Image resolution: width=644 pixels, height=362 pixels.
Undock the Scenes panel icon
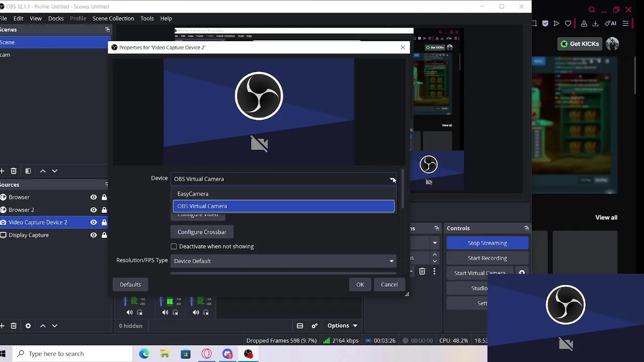pos(107,30)
